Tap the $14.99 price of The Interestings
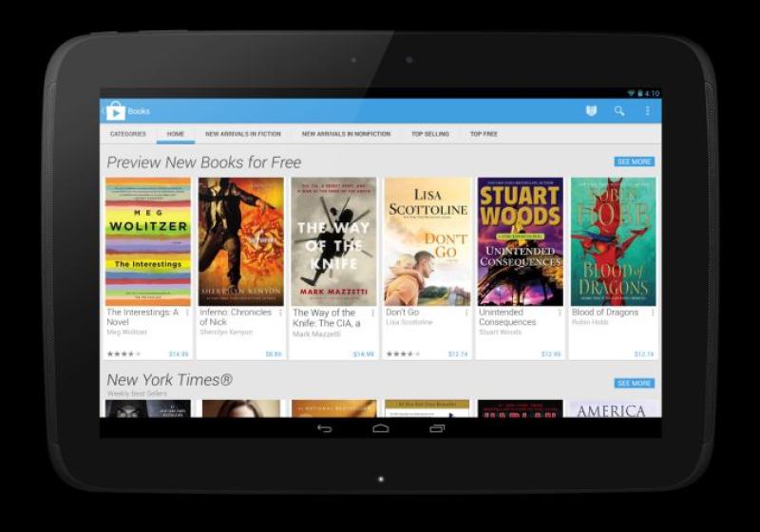This screenshot has height=532, width=760. coord(179,354)
